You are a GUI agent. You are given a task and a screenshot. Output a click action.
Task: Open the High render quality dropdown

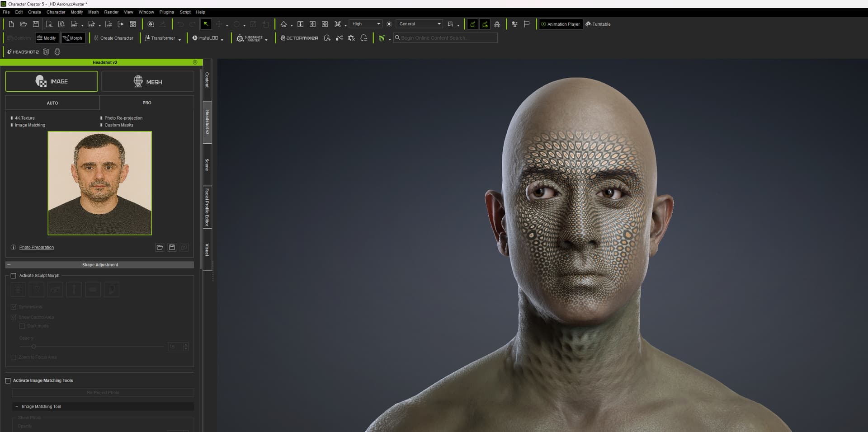coord(366,24)
